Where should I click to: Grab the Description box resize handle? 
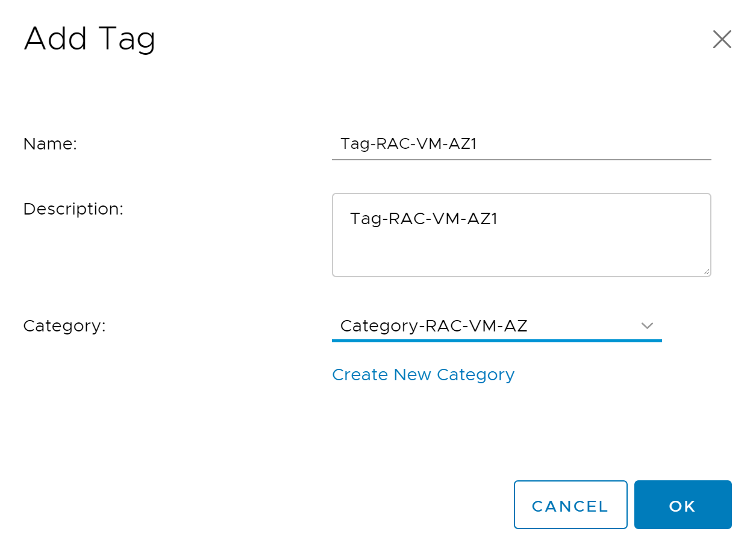706,272
